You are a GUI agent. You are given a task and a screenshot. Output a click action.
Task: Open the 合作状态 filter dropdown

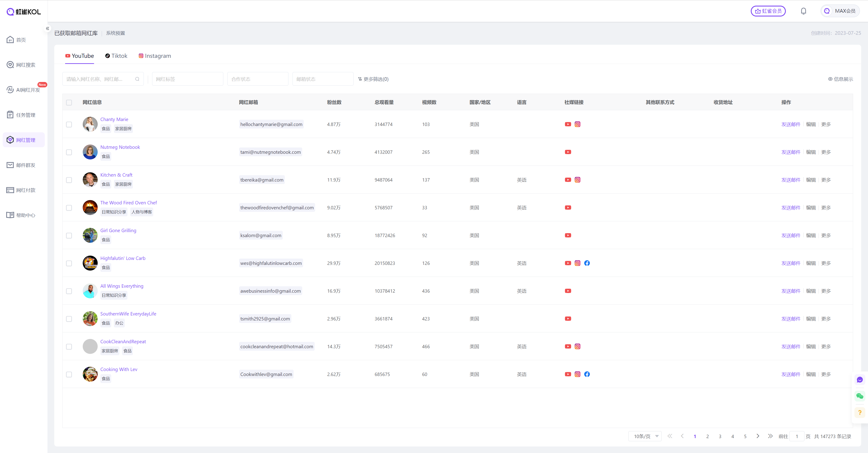coord(258,79)
